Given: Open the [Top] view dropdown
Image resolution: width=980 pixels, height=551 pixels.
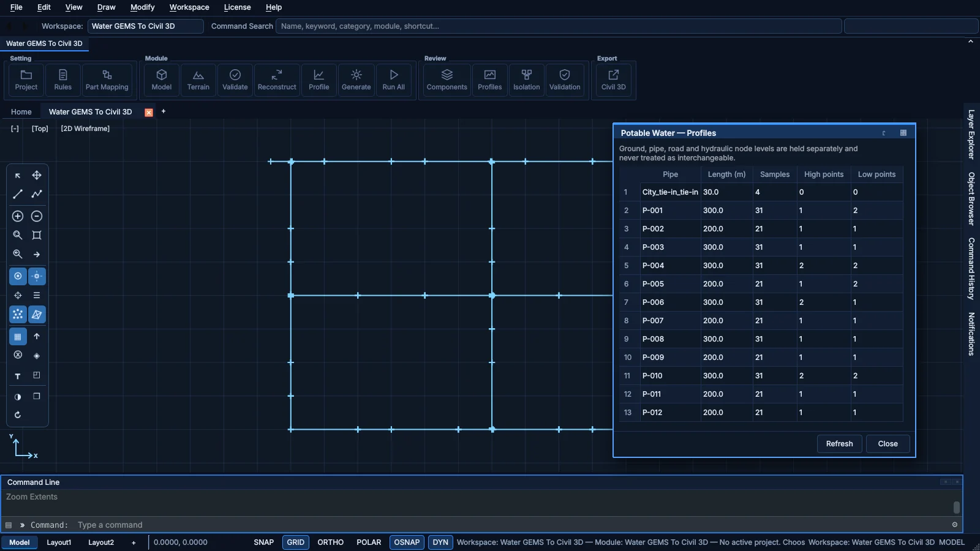Looking at the screenshot, I should click(x=40, y=129).
